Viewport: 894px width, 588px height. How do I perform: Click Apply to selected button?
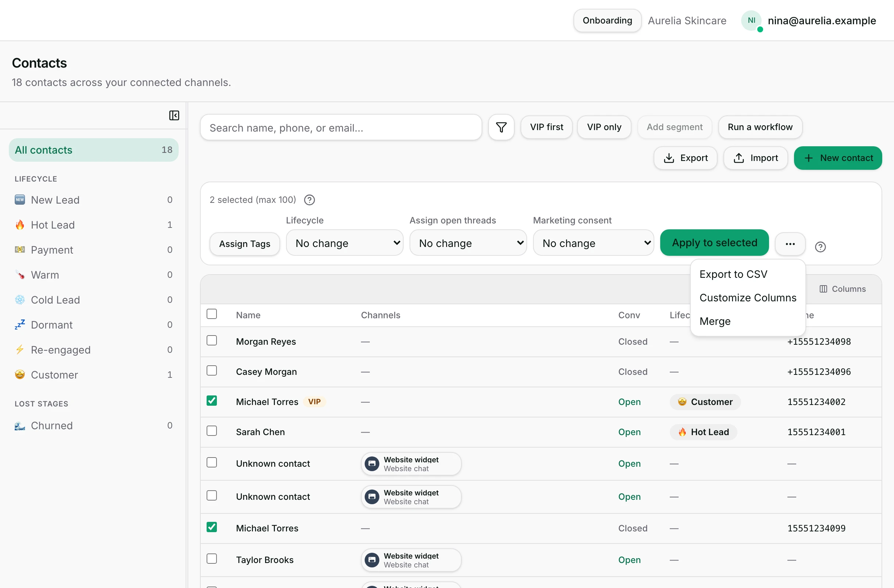click(714, 243)
